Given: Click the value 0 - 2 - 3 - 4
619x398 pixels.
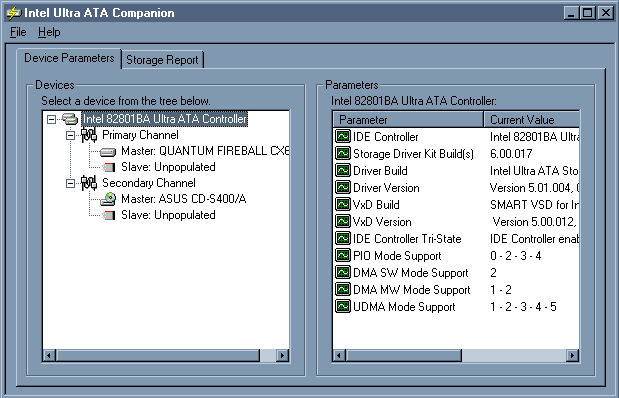Looking at the screenshot, I should 516,255.
